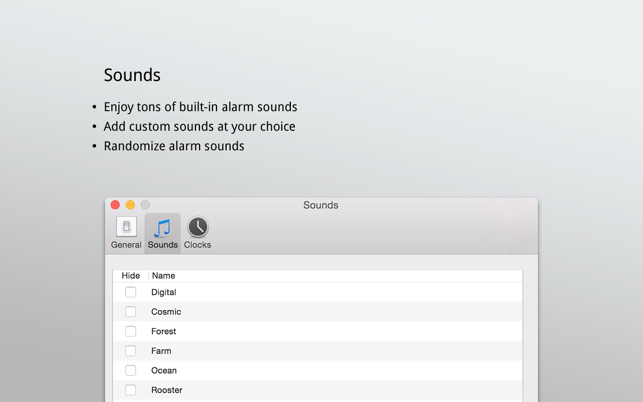Close the Sounds window with red button
The height and width of the screenshot is (402, 643).
click(x=115, y=205)
